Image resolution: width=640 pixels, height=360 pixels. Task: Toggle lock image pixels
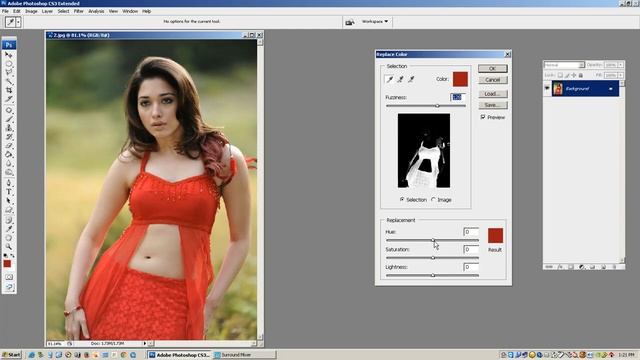pyautogui.click(x=567, y=75)
